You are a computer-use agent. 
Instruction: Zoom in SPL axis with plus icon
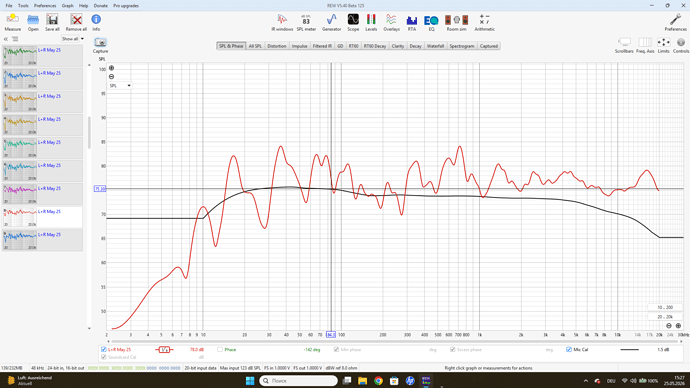111,68
